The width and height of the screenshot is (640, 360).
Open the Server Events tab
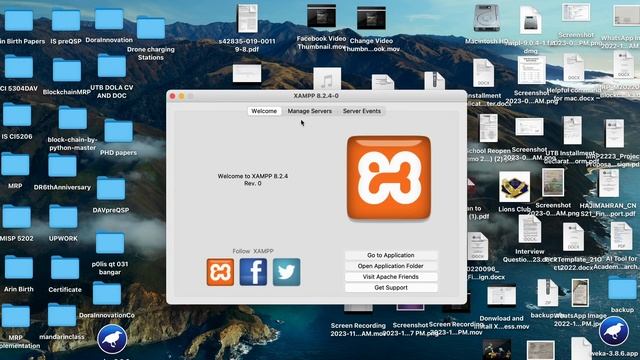(362, 111)
